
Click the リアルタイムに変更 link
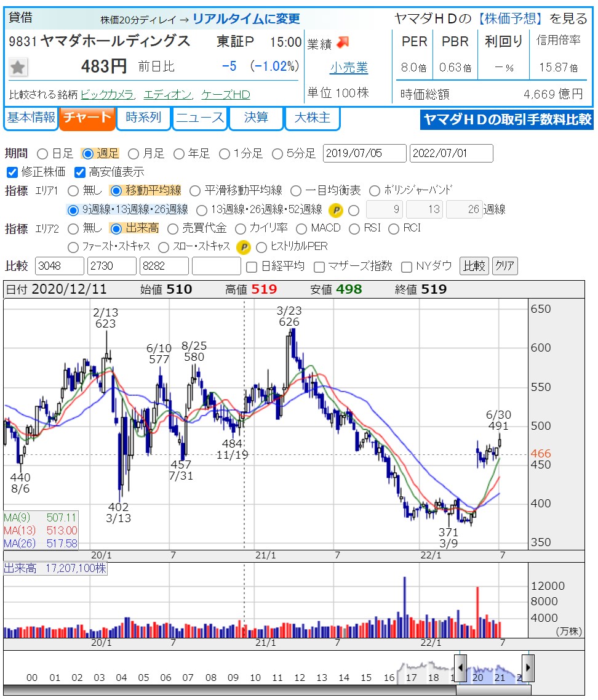click(x=246, y=18)
